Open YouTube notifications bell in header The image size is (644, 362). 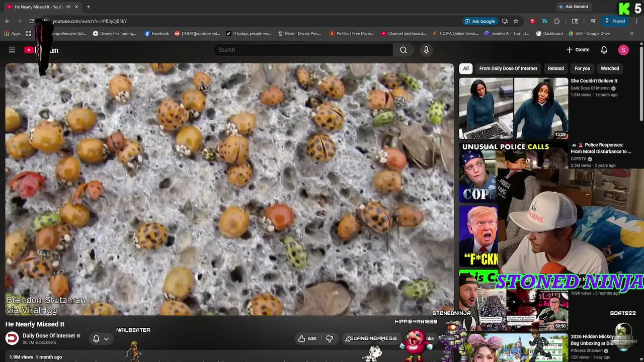604,50
